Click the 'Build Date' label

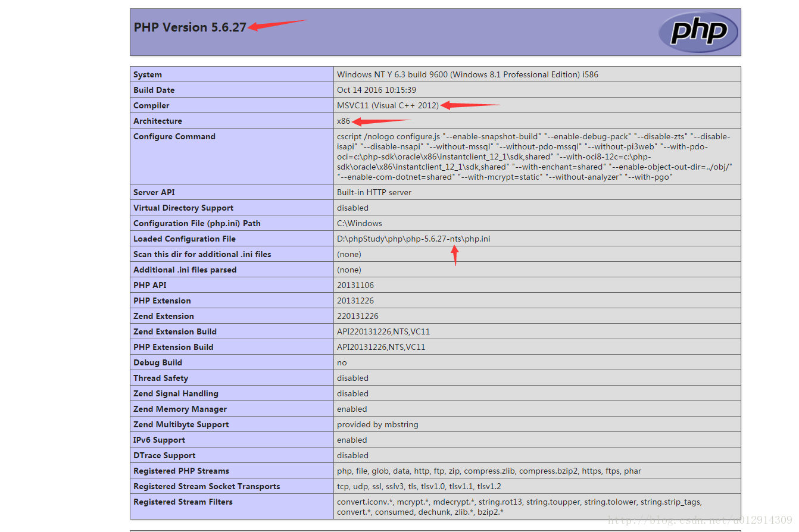tap(154, 90)
